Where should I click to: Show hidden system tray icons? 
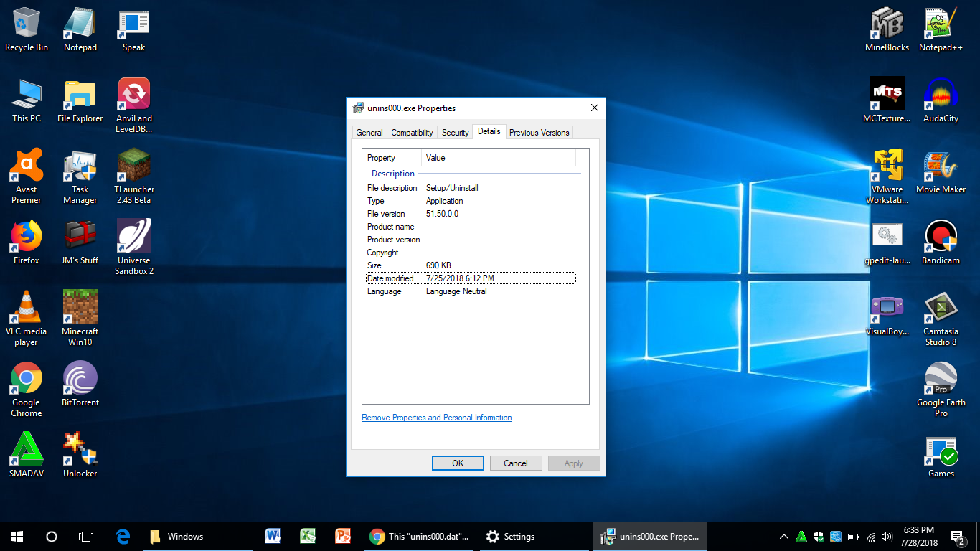[x=783, y=537]
